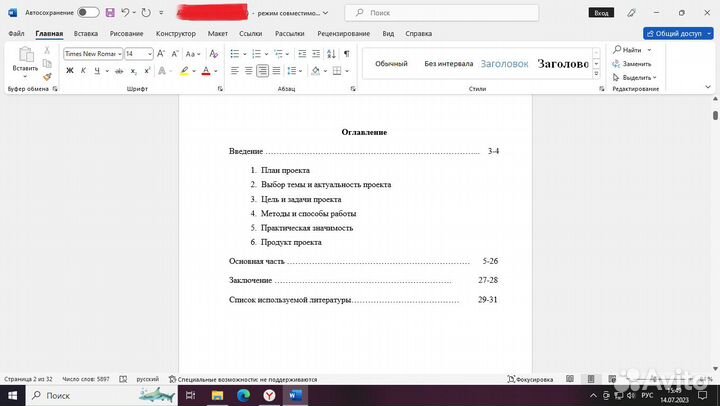The image size is (720, 406).
Task: Copy selection with copy icon
Action: [x=47, y=63]
